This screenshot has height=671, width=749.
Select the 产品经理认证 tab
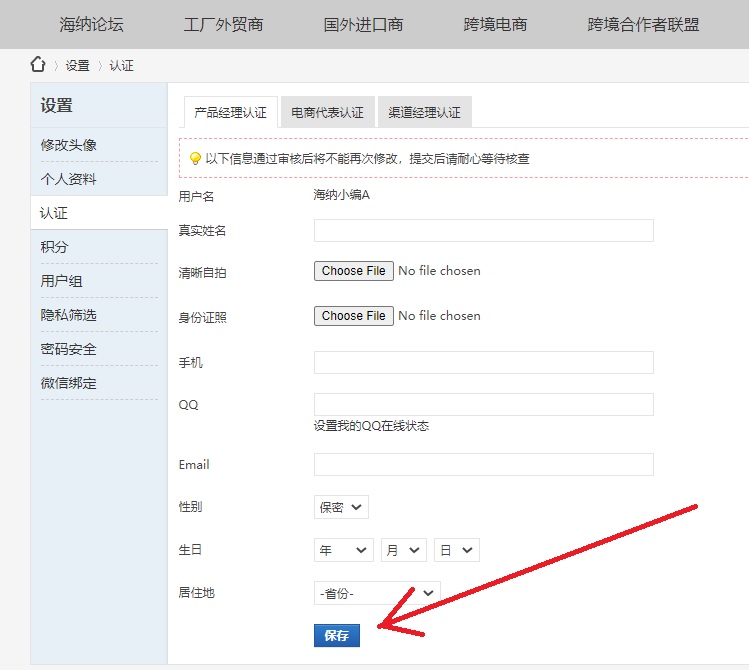(230, 113)
